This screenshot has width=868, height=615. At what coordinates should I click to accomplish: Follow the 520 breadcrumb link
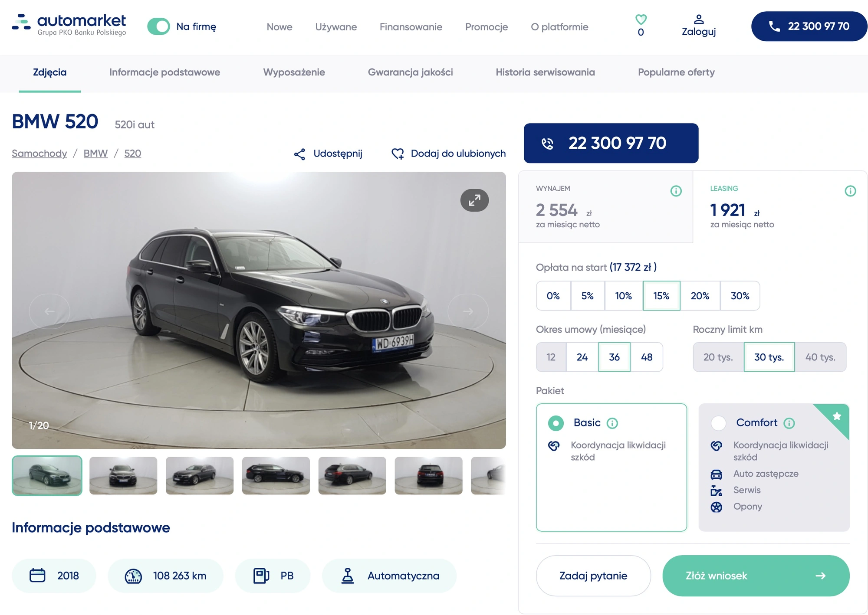tap(133, 154)
